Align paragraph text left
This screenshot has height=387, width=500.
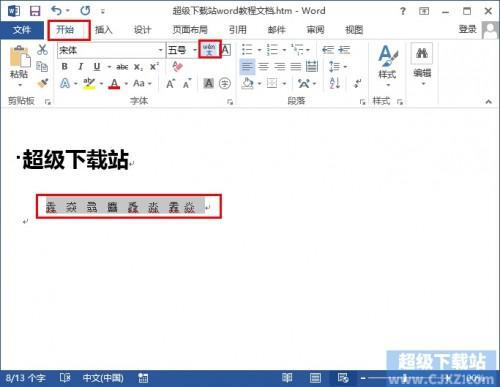pyautogui.click(x=247, y=67)
